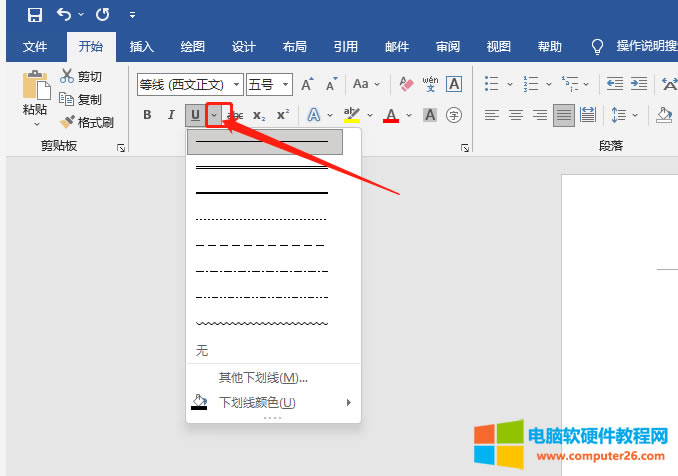Open 下划线颜色 color submenu

[x=258, y=402]
